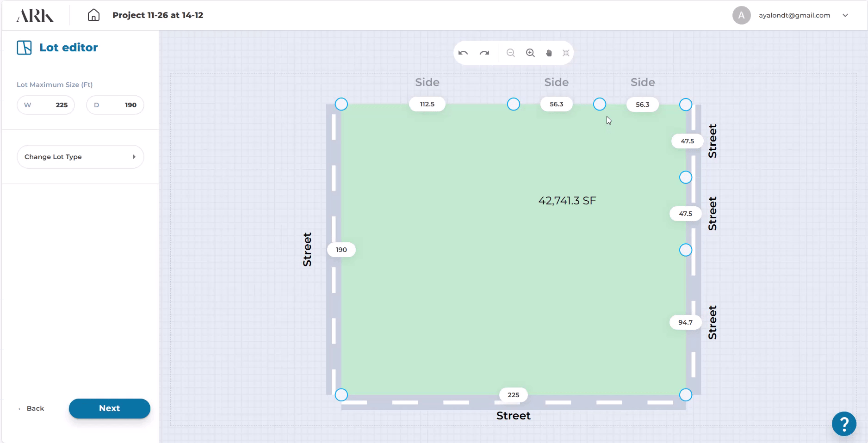
Task: Click the undo arrow icon
Action: [463, 53]
